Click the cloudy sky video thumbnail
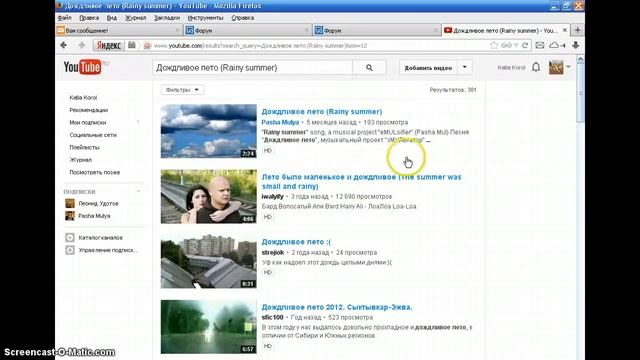The width and height of the screenshot is (640, 360). [x=209, y=131]
